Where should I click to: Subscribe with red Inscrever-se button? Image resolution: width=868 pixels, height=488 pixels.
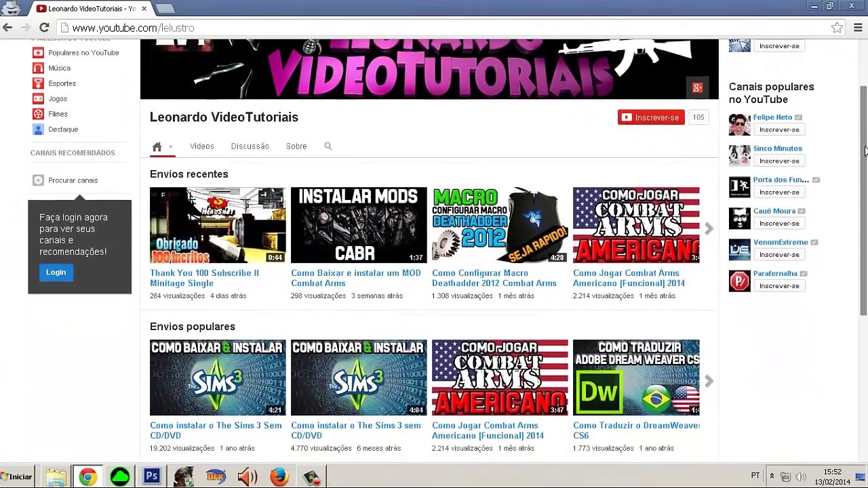tap(651, 117)
